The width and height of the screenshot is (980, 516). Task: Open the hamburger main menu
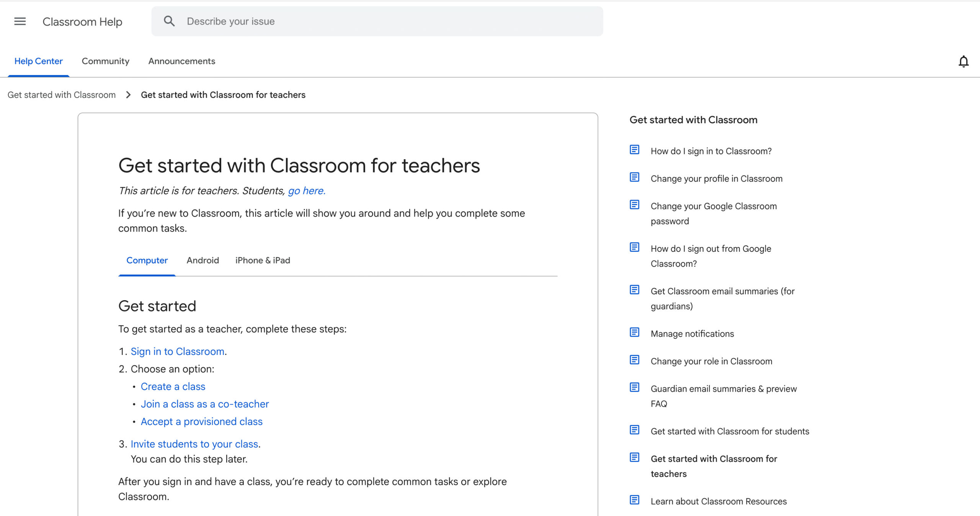pyautogui.click(x=20, y=21)
